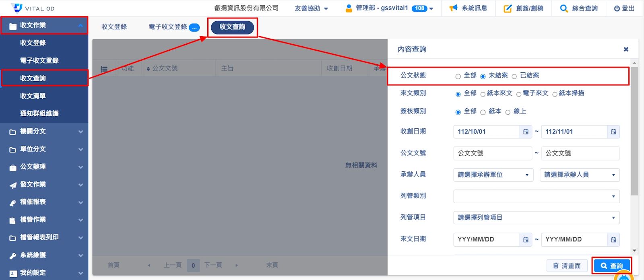Screen dimensions: 644x280
Task: Click the user avatar icon beside 管理部
Action: [x=349, y=8]
